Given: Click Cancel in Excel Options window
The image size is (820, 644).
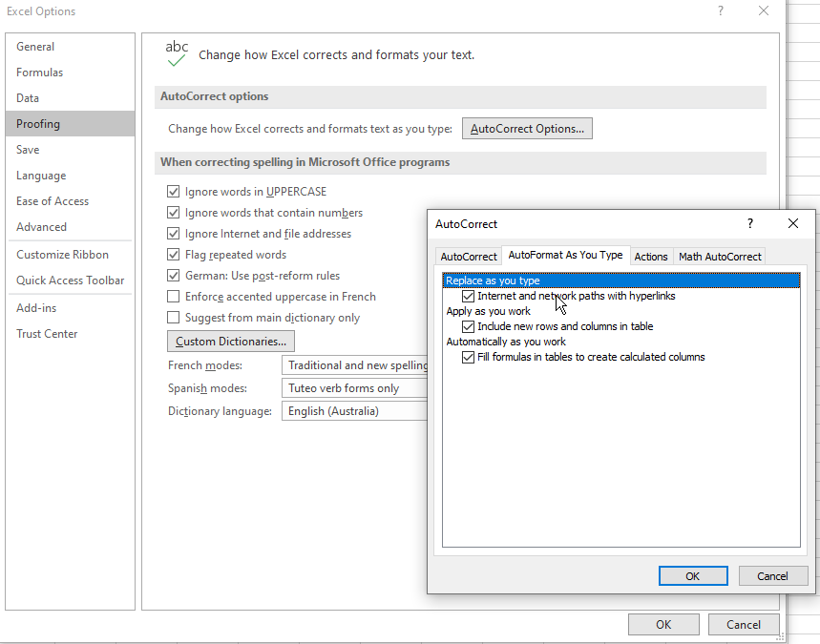Looking at the screenshot, I should (744, 625).
